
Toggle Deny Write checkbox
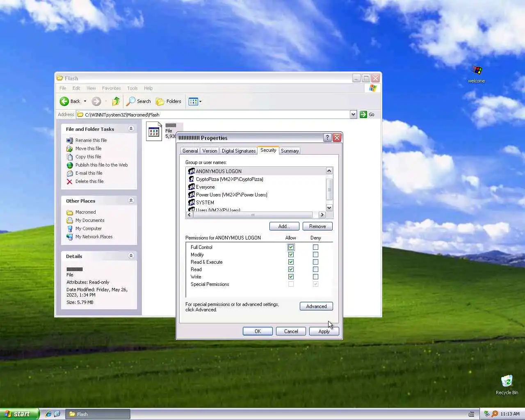coord(315,276)
